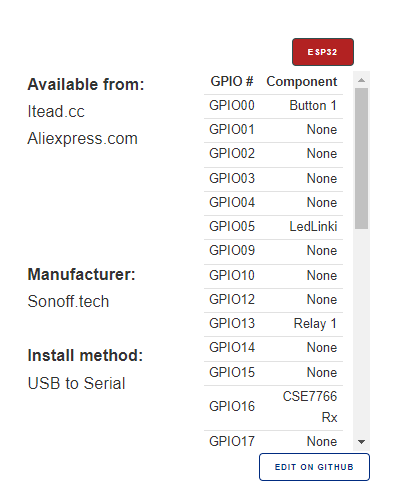Click the GPIO # column header
Image resolution: width=393 pixels, height=491 pixels.
232,81
